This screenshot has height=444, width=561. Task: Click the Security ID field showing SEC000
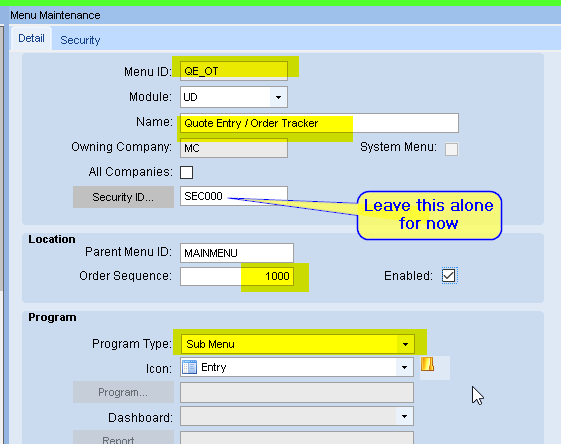click(234, 196)
